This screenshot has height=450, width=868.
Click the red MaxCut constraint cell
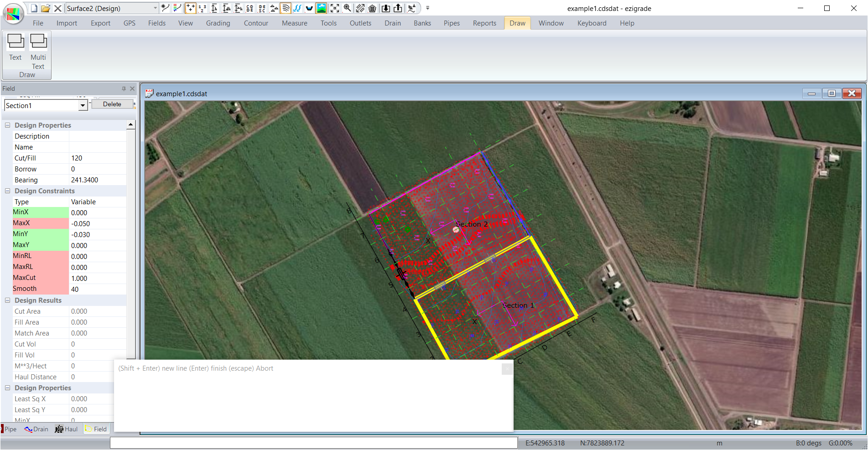tap(40, 278)
